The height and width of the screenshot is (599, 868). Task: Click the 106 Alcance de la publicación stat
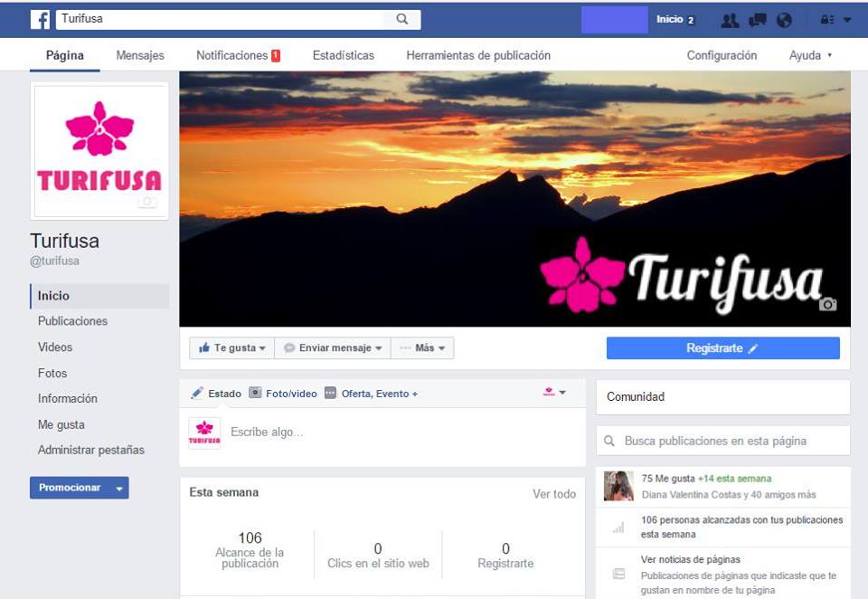[x=250, y=549]
